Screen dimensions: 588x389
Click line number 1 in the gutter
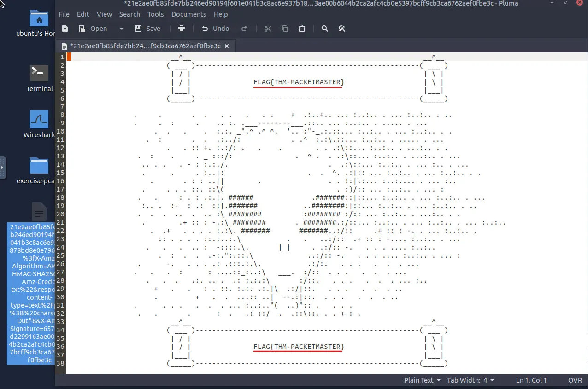click(x=62, y=57)
